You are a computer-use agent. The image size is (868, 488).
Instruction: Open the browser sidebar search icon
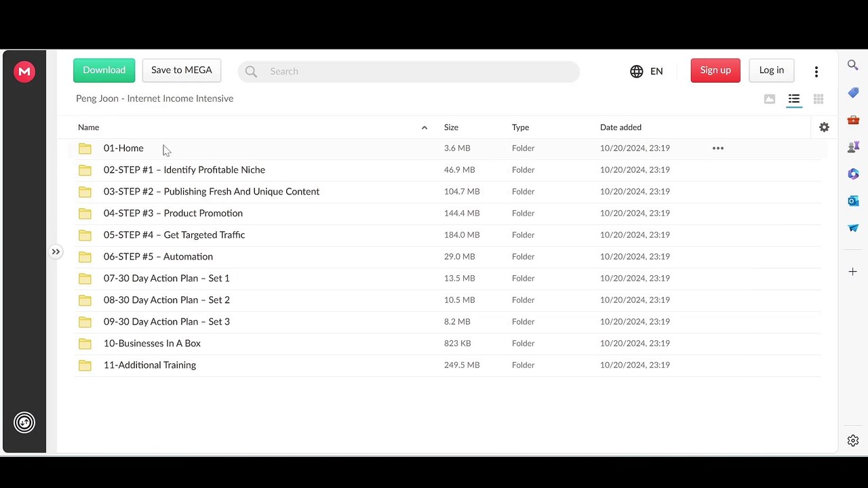853,65
